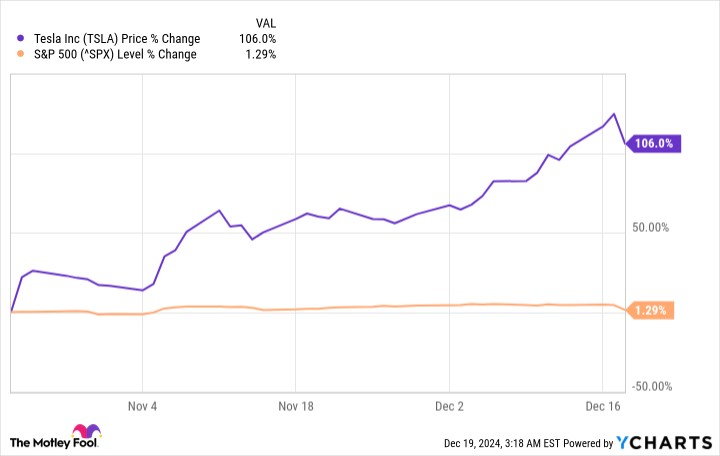Click the Dec 2 date axis label
This screenshot has width=720, height=456.
[449, 406]
